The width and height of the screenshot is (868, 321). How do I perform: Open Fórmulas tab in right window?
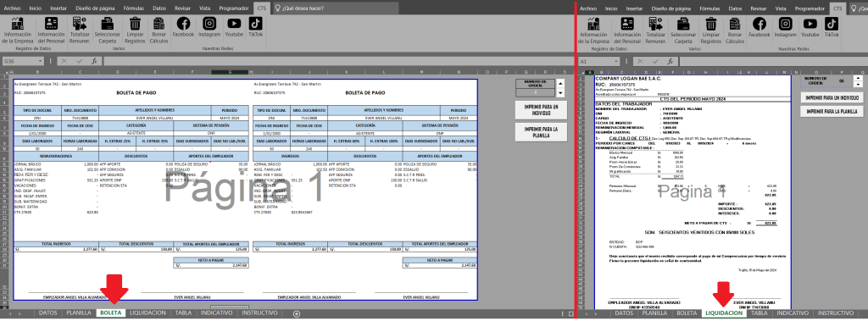tap(709, 8)
